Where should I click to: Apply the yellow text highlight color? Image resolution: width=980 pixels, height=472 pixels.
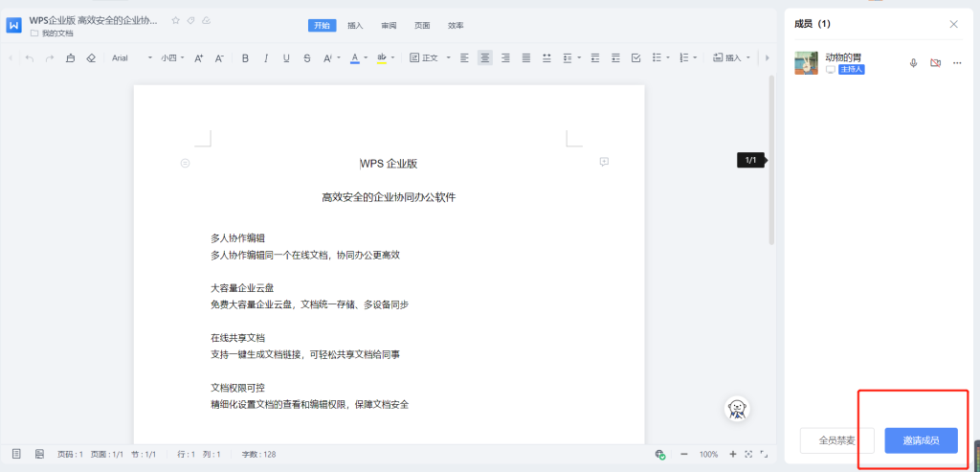point(382,58)
